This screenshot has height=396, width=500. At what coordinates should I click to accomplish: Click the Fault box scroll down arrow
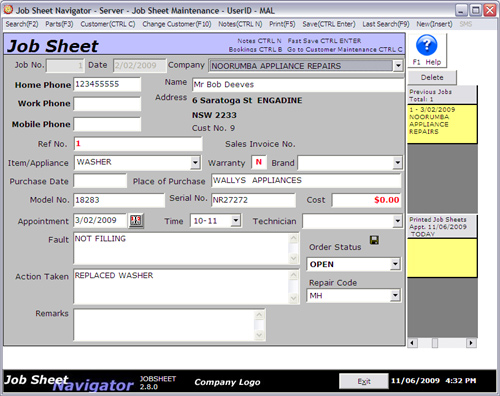[293, 258]
